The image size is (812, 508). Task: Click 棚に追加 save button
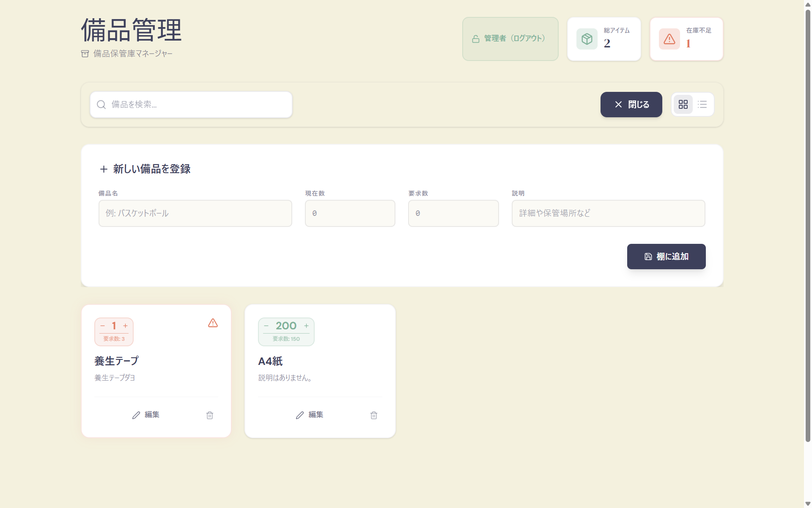click(x=666, y=257)
